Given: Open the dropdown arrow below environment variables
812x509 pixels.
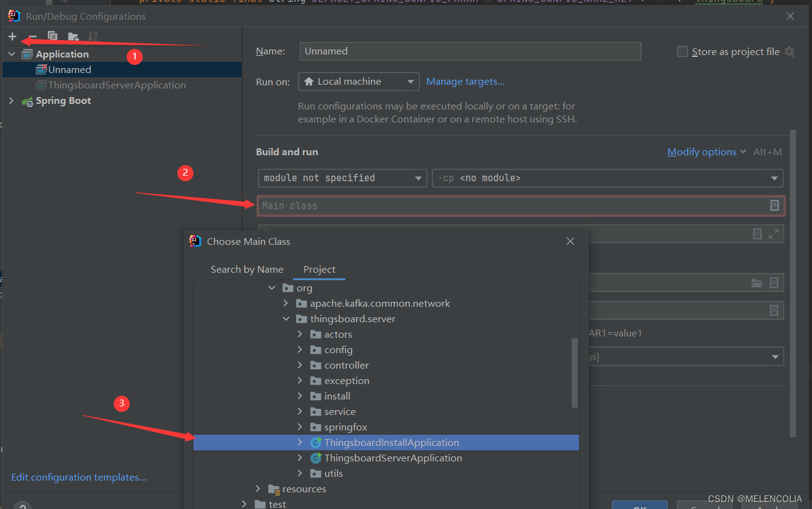Looking at the screenshot, I should (775, 357).
